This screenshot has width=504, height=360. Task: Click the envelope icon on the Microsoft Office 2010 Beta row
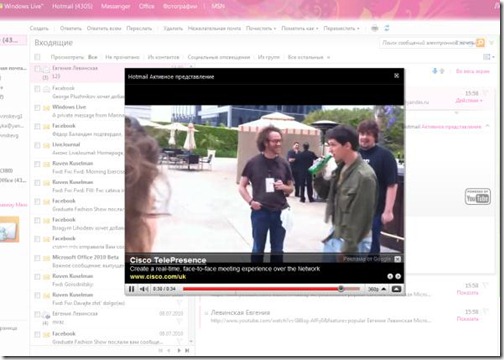click(46, 258)
